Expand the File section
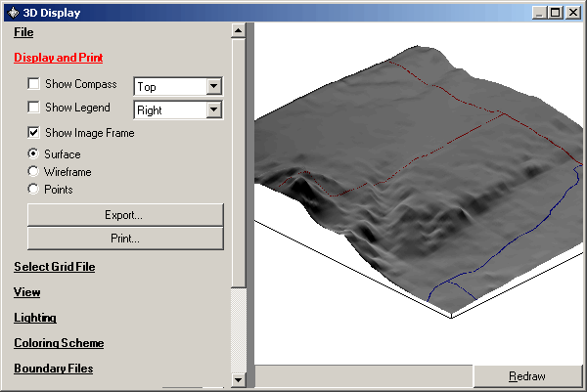Viewport: 587px width, 392px height. (23, 32)
